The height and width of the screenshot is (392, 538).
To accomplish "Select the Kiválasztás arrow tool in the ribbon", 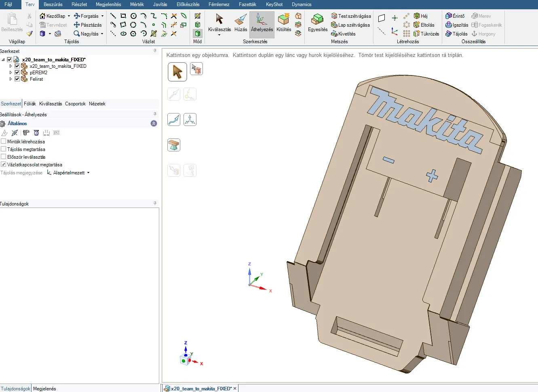I will [219, 24].
